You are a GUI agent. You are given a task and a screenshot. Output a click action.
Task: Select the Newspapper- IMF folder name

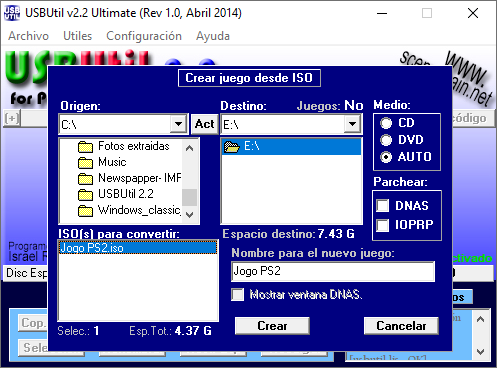[x=140, y=178]
